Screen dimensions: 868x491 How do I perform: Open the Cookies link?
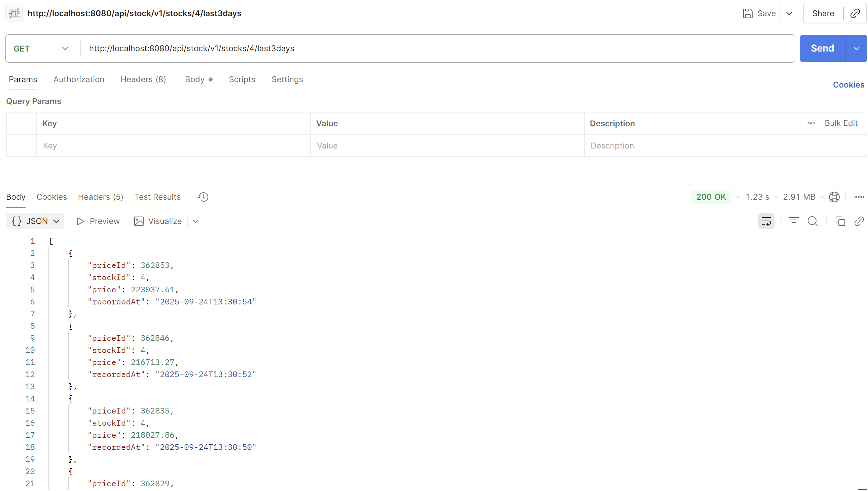point(848,85)
